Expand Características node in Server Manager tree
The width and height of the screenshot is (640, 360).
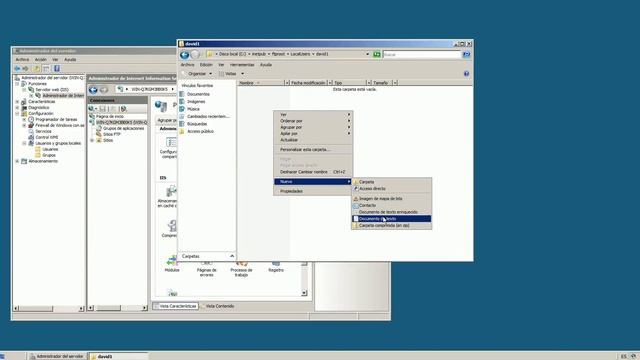point(17,102)
